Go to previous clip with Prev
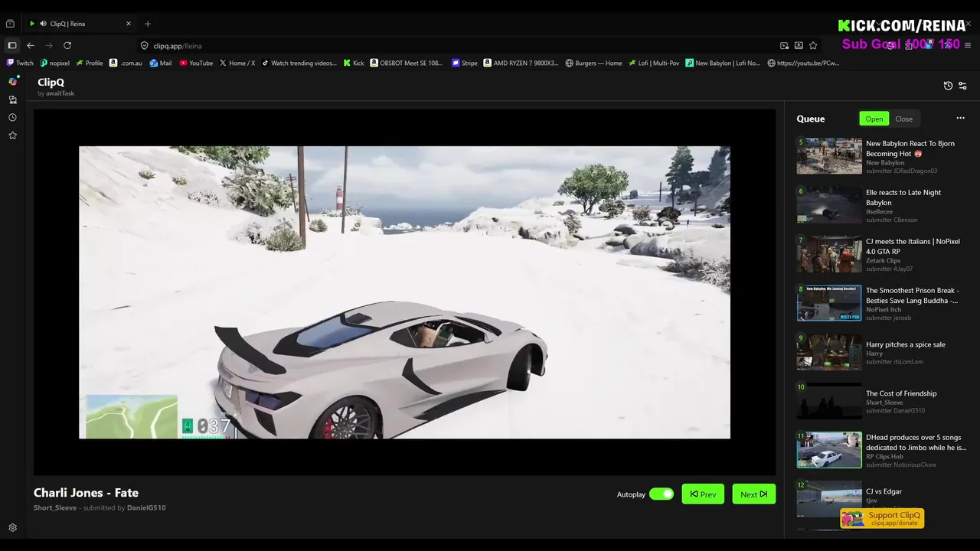980x551 pixels. pos(703,494)
